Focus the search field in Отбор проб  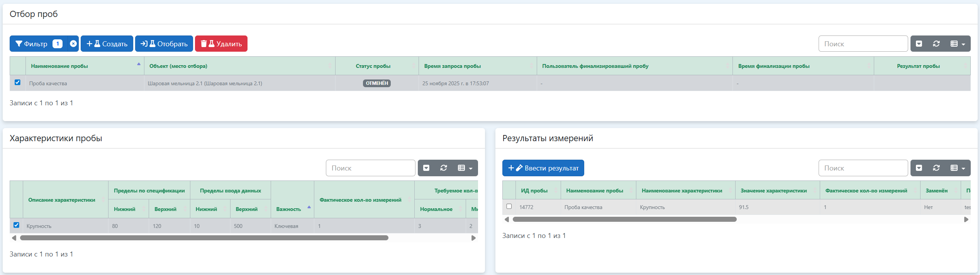pos(863,44)
